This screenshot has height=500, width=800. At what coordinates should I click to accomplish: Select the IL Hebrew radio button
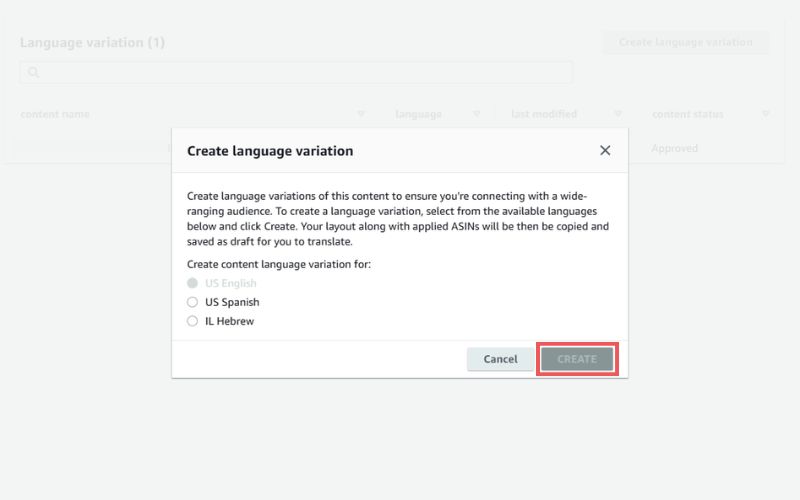click(192, 321)
